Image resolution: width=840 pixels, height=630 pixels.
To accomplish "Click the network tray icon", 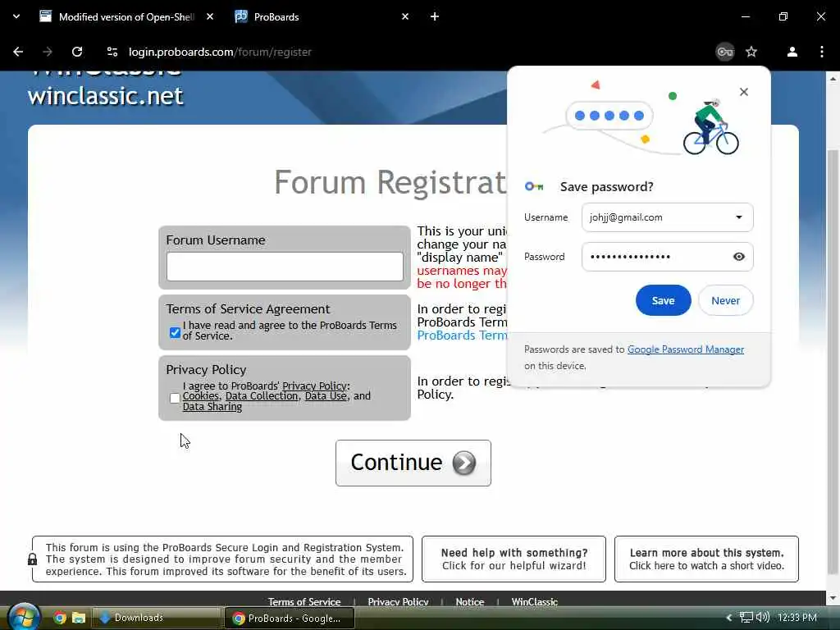I will (746, 618).
